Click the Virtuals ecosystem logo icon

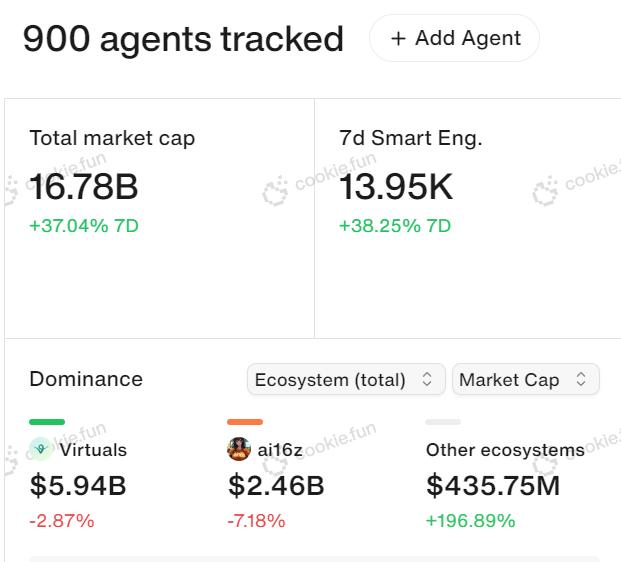(x=41, y=449)
